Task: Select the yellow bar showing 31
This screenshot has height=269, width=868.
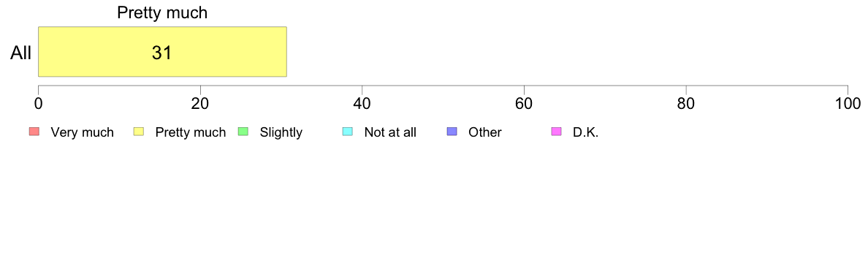Action: click(162, 51)
